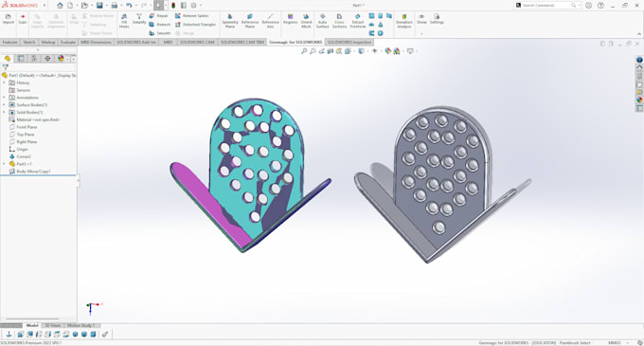Open Cross Sections tool
644x346 pixels.
(339, 21)
